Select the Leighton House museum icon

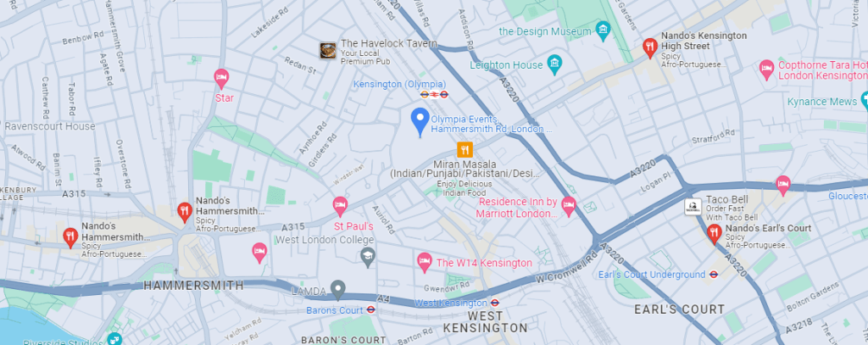[x=554, y=64]
